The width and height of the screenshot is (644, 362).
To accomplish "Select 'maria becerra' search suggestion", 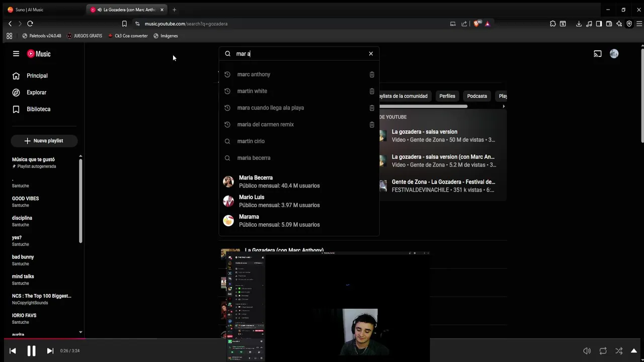I will [x=299, y=158].
